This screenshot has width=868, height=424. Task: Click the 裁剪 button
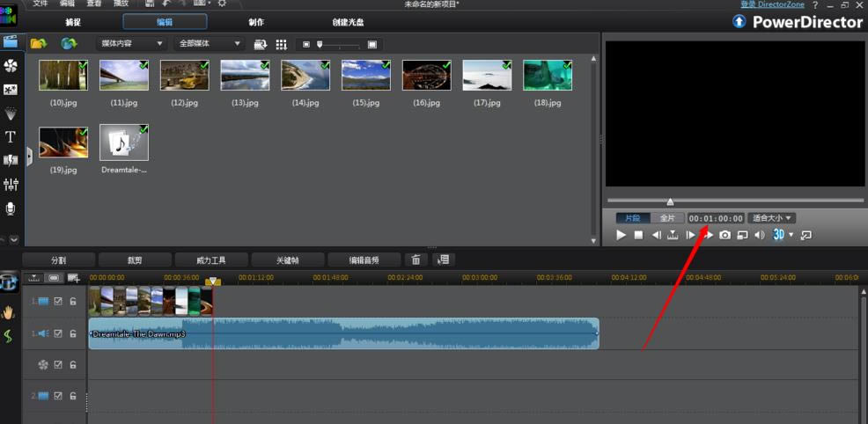point(135,260)
